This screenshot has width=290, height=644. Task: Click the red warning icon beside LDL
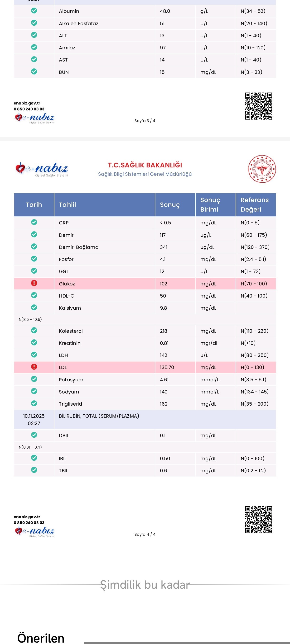coord(34,367)
